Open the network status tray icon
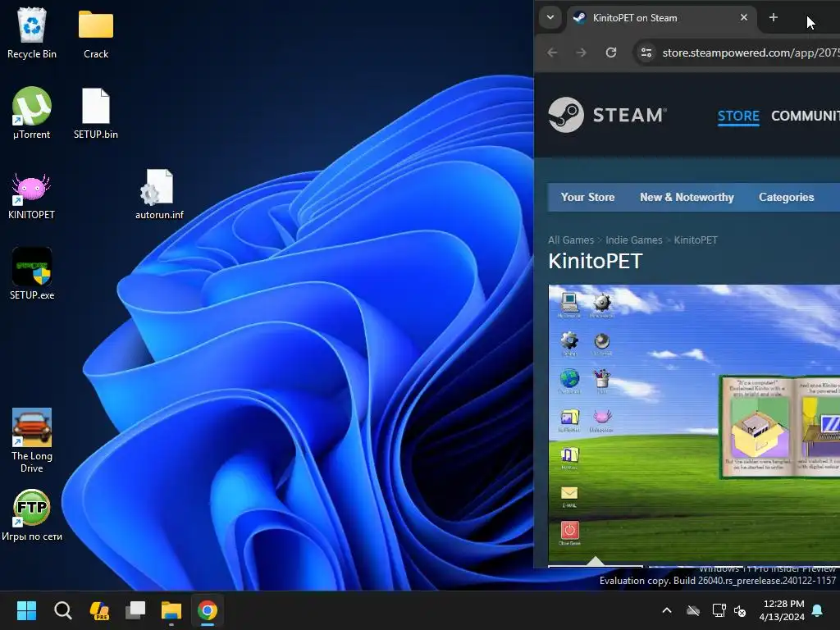The image size is (840, 630). click(719, 610)
